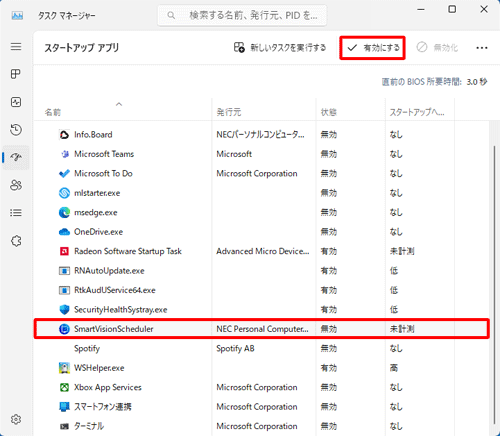The image size is (500, 436).
Task: Open the Processes page in sidebar
Action: pos(16,74)
